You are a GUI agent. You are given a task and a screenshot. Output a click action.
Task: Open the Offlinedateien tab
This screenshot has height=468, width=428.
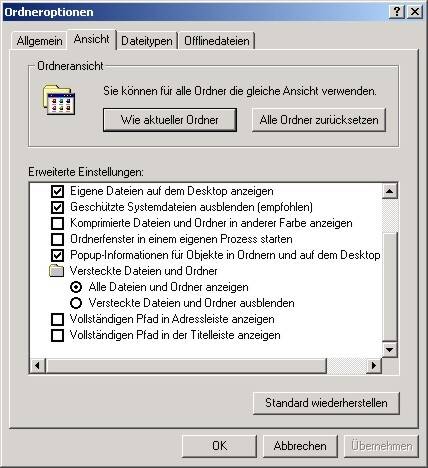(x=217, y=41)
